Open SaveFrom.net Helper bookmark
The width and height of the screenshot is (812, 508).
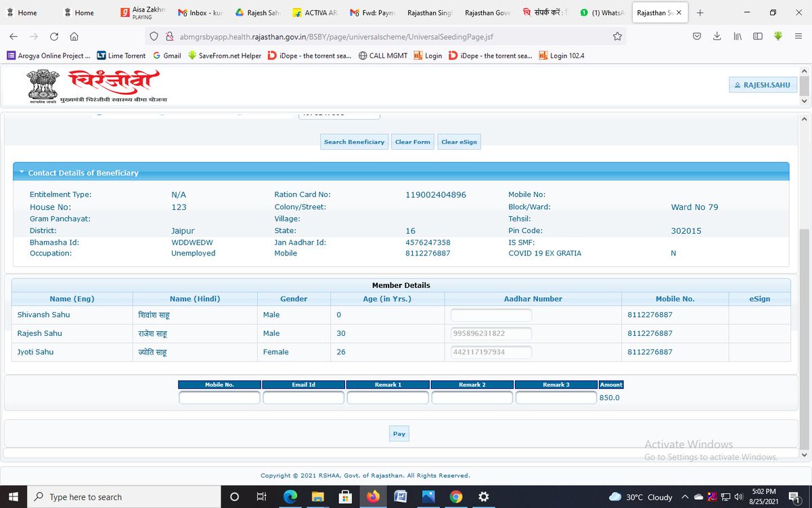(225, 56)
